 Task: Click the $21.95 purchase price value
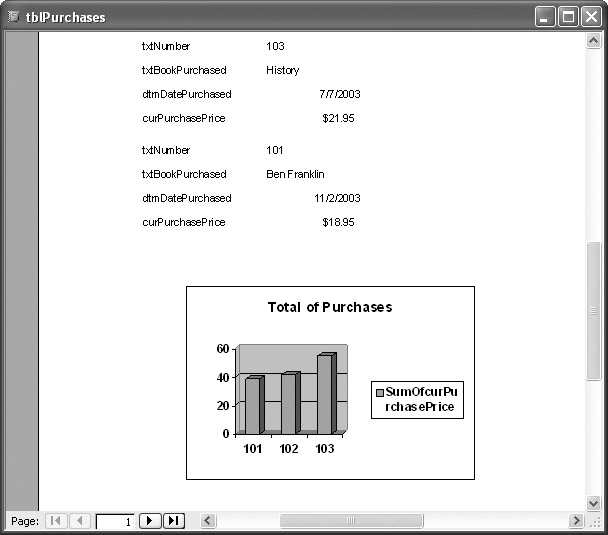click(x=339, y=118)
